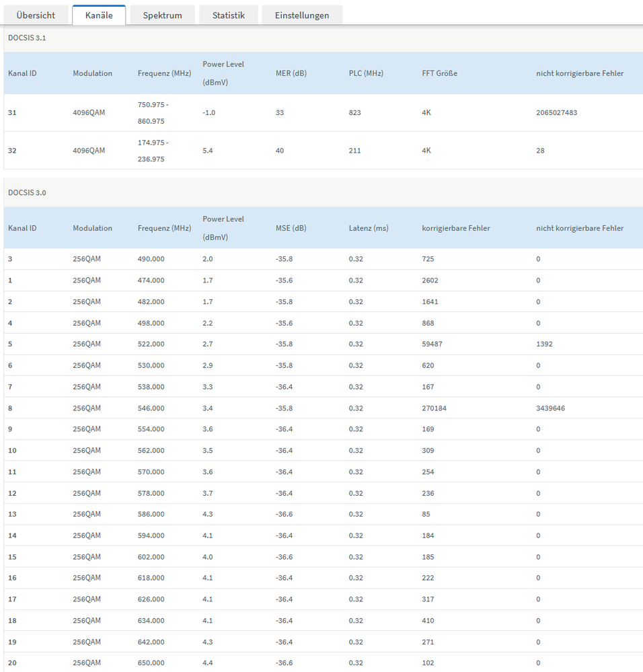The height and width of the screenshot is (672, 643).
Task: Click frequency 570.000 cell
Action: pos(151,472)
